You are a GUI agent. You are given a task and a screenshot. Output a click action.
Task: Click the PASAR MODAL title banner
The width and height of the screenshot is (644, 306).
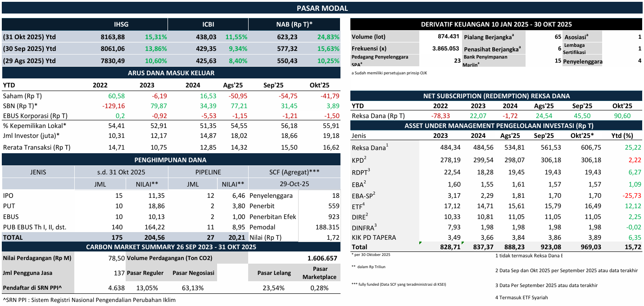[322, 8]
